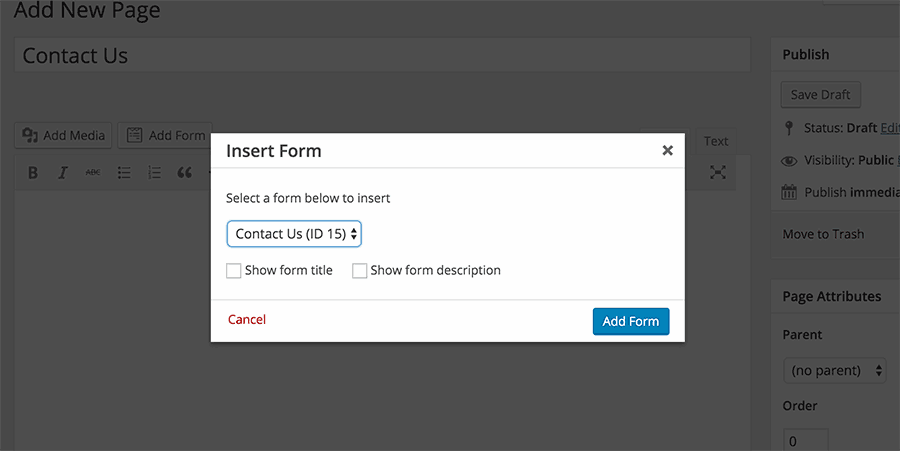Insert a numbered list
The image size is (900, 451).
[154, 173]
